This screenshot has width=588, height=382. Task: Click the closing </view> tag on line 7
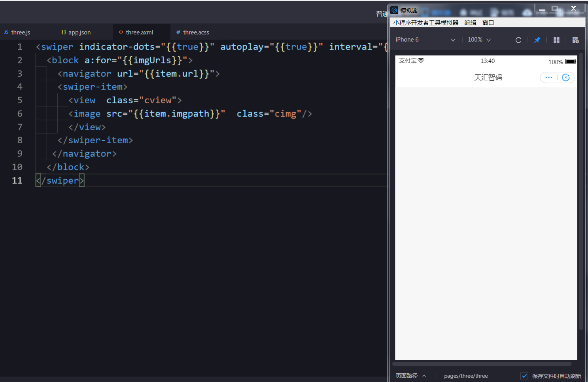[87, 127]
